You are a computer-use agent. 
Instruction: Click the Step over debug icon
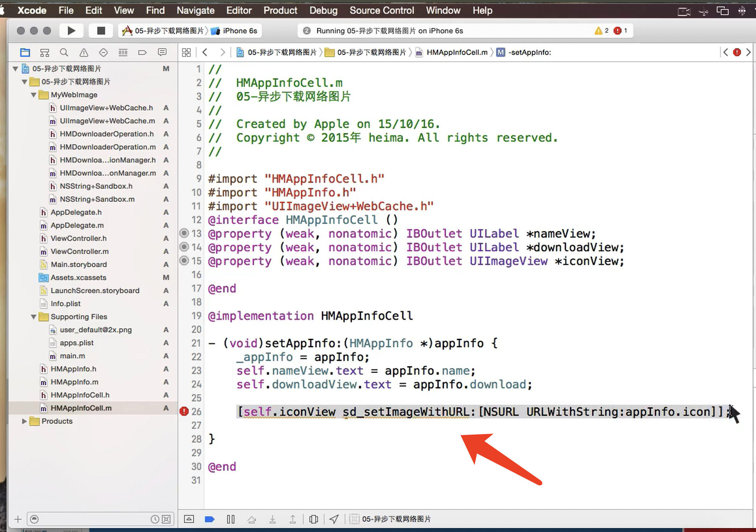click(252, 519)
